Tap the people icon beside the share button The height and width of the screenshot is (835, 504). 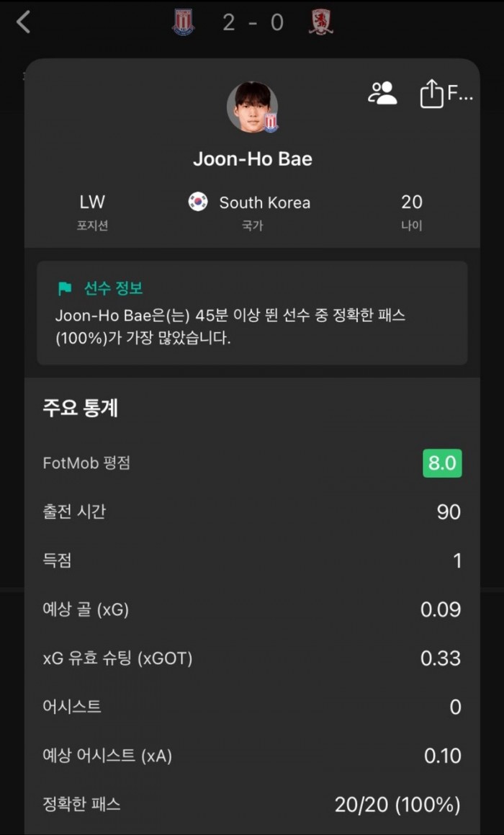point(382,93)
